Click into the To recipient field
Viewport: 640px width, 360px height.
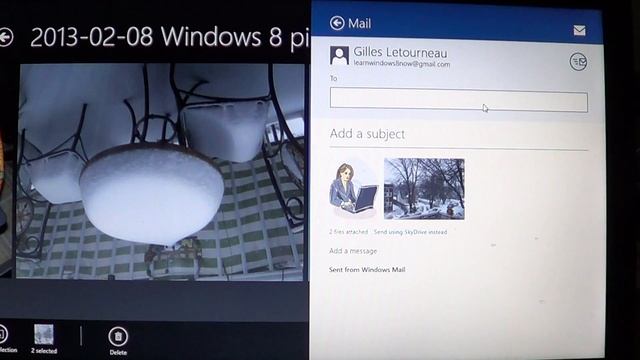459,100
